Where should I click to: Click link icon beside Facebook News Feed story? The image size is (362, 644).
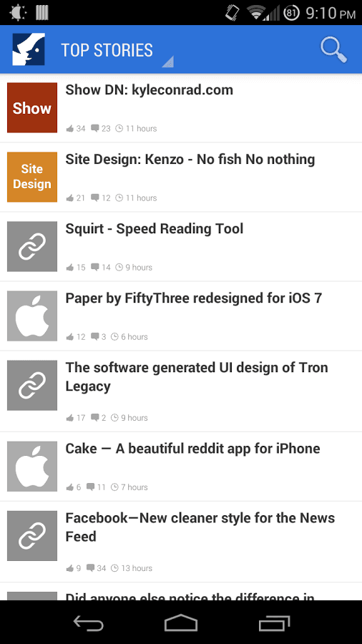click(32, 535)
